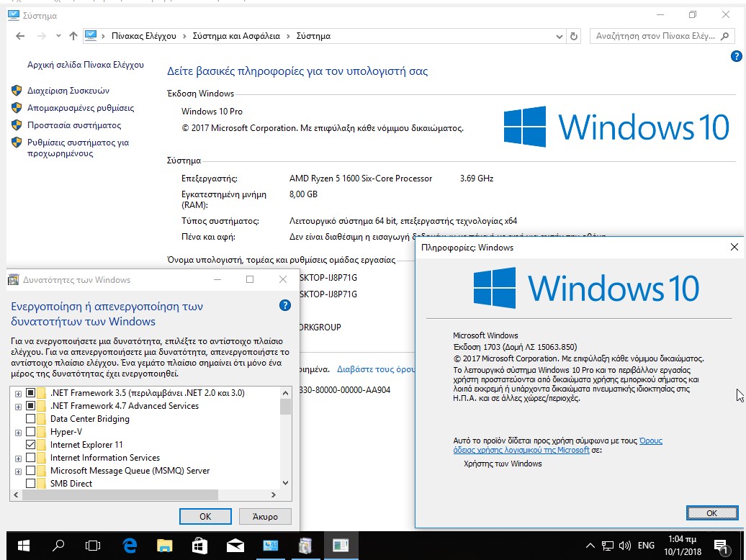The image size is (746, 560).
Task: Open Action Center notifications icon
Action: coord(722,547)
